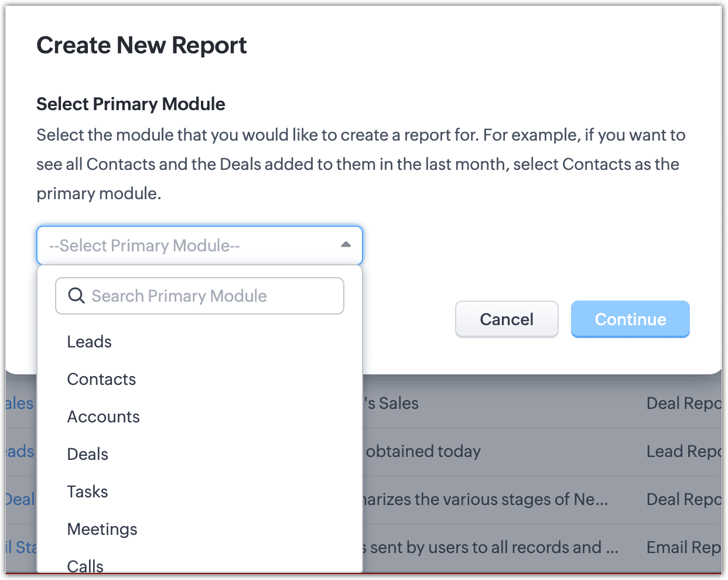The height and width of the screenshot is (580, 728).
Task: Select Leads from the module list
Action: pyautogui.click(x=90, y=342)
